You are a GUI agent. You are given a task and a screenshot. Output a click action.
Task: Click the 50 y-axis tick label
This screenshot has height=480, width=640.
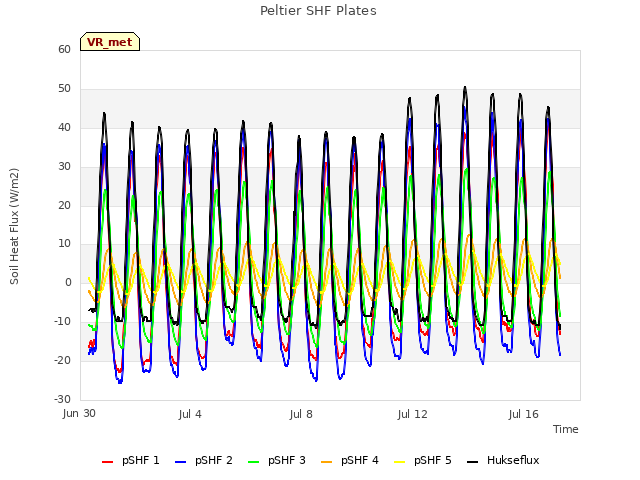(x=64, y=89)
